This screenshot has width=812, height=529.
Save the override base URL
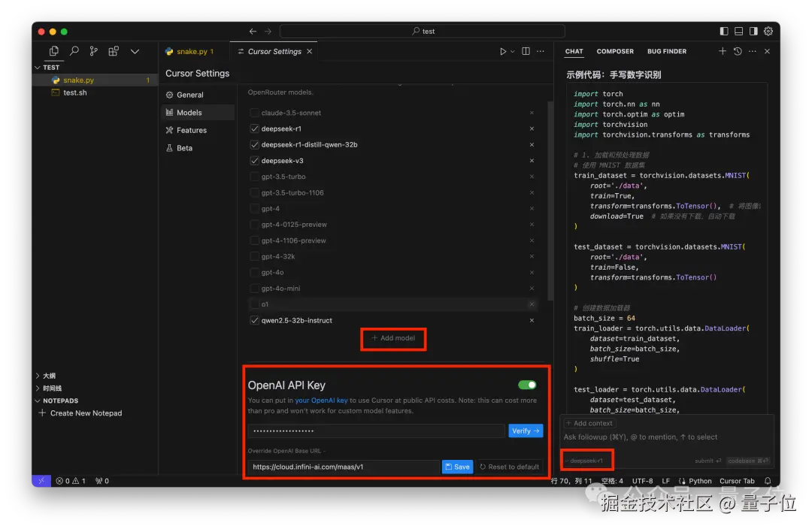(x=457, y=467)
